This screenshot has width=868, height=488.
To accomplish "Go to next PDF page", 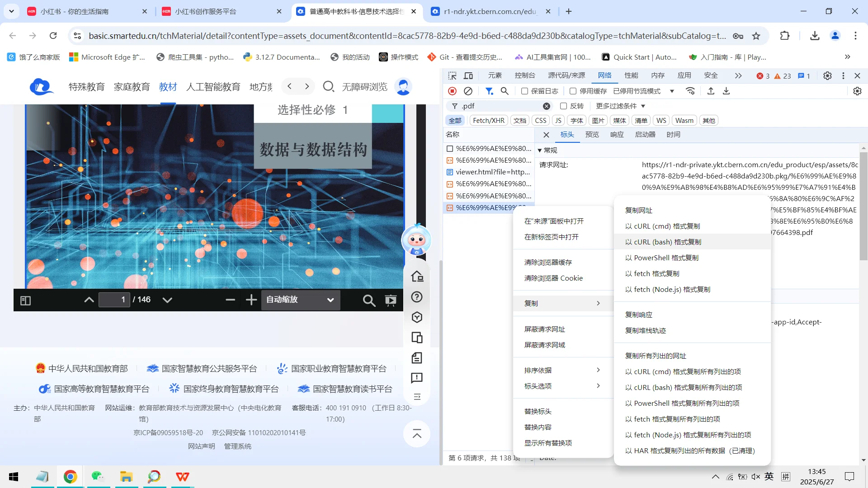I will (x=167, y=300).
